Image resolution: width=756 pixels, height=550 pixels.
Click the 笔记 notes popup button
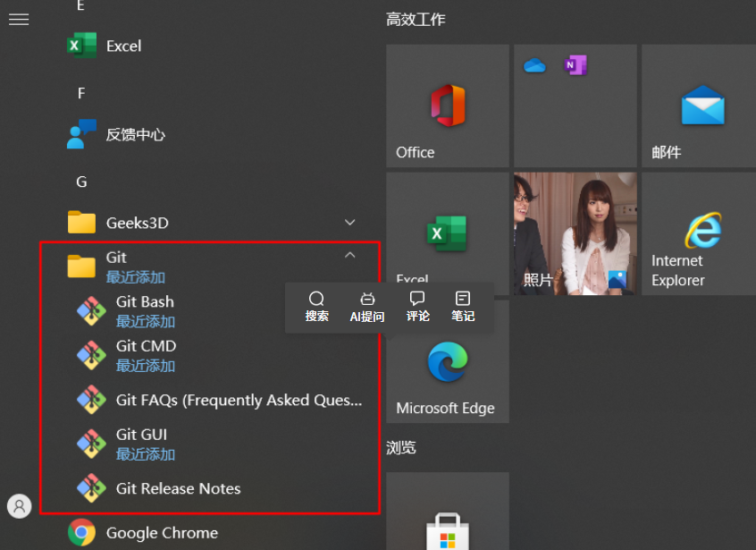pyautogui.click(x=463, y=307)
